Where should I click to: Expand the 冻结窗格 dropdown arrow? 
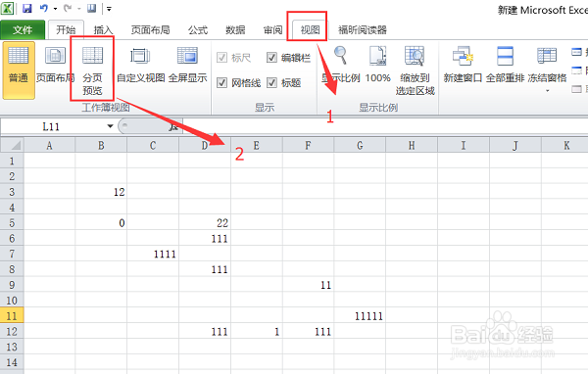[547, 90]
